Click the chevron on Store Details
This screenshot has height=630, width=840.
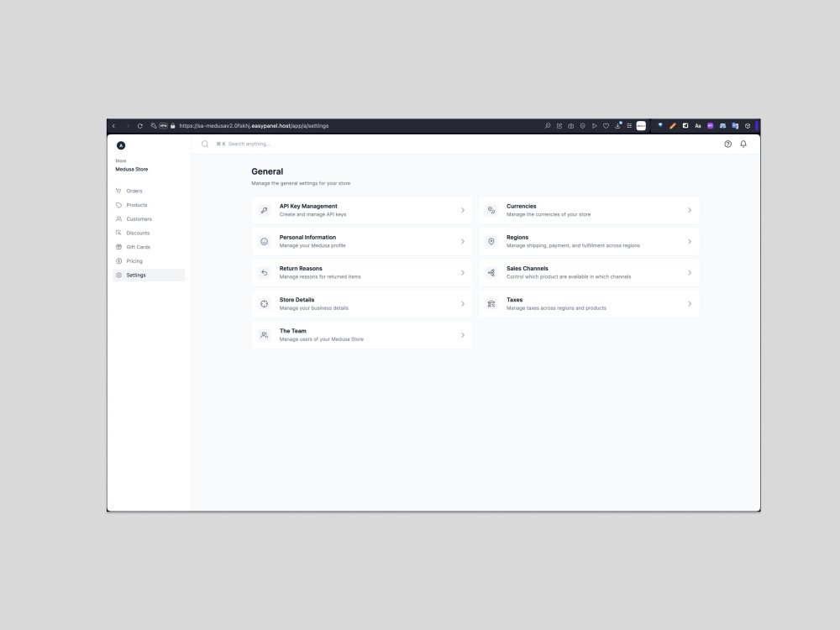[x=463, y=304]
